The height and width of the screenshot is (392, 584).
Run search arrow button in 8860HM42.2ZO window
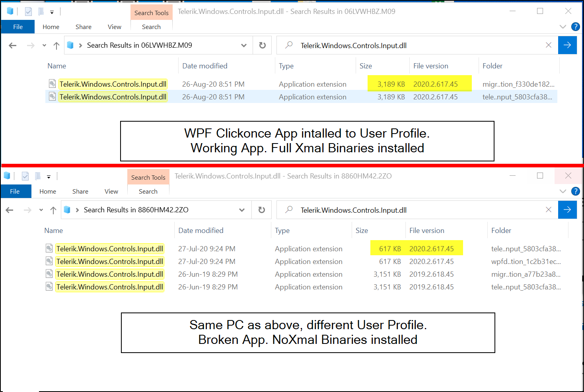tap(567, 210)
